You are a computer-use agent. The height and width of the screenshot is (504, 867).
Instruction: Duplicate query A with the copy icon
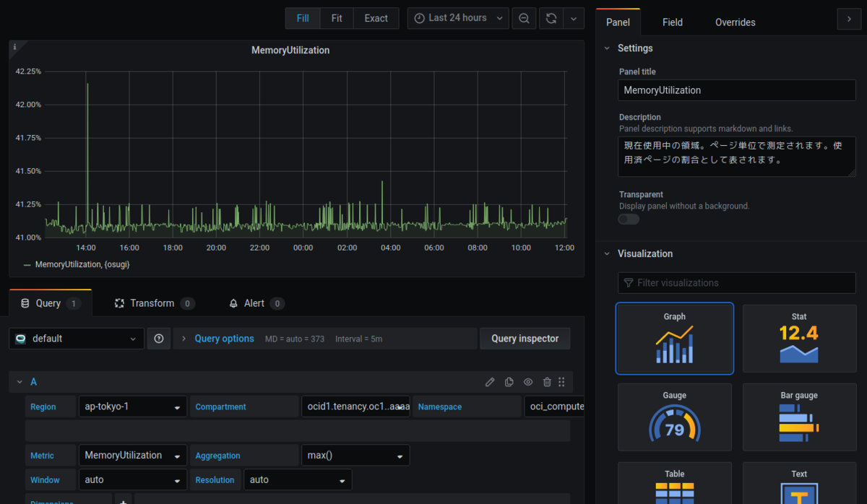pos(509,382)
